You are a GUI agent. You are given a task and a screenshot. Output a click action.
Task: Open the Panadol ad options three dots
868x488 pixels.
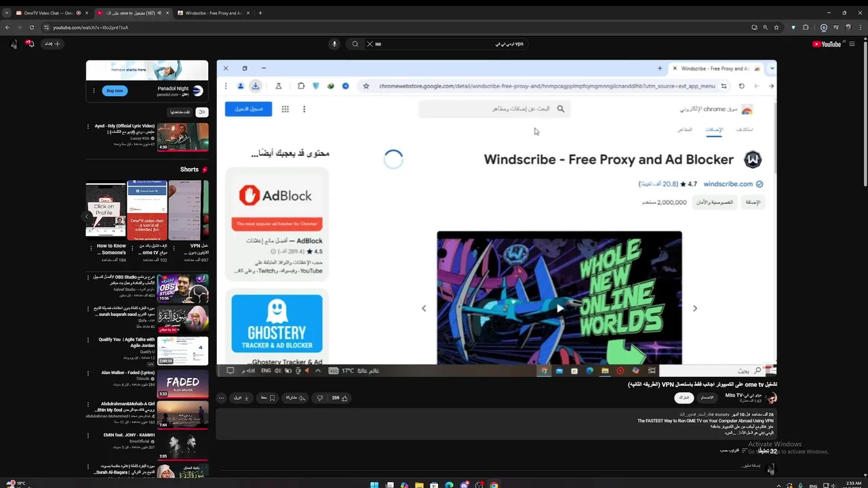point(94,91)
